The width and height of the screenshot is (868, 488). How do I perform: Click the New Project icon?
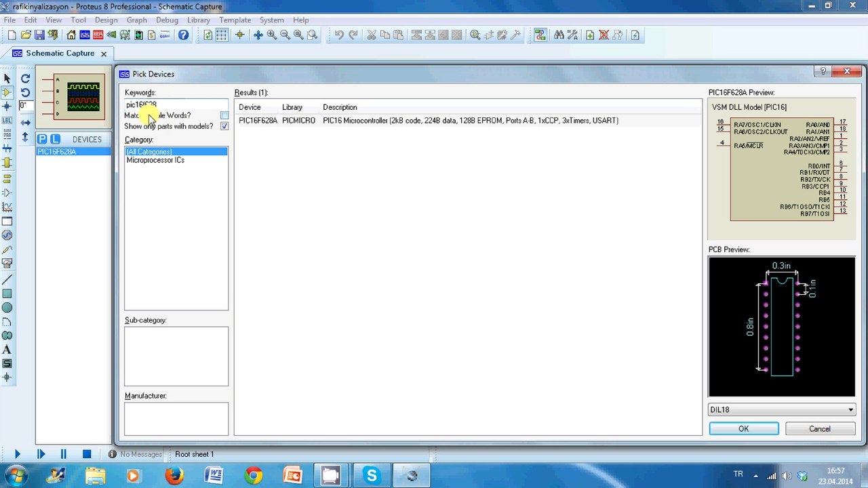(12, 35)
